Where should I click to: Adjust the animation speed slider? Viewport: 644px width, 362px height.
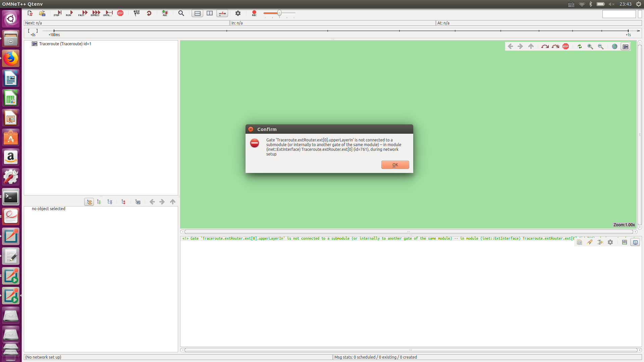[279, 14]
